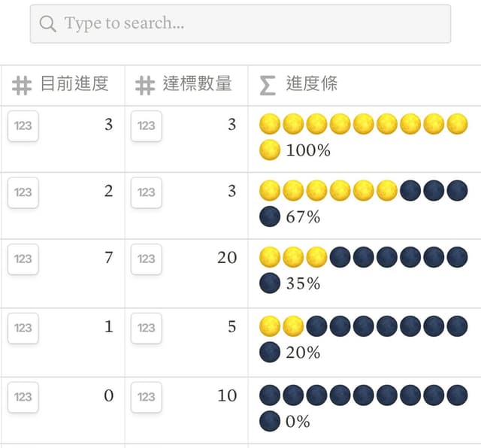Select 達標數量 value 3 in 100% row
Image resolution: width=481 pixels, height=448 pixels.
coord(186,139)
